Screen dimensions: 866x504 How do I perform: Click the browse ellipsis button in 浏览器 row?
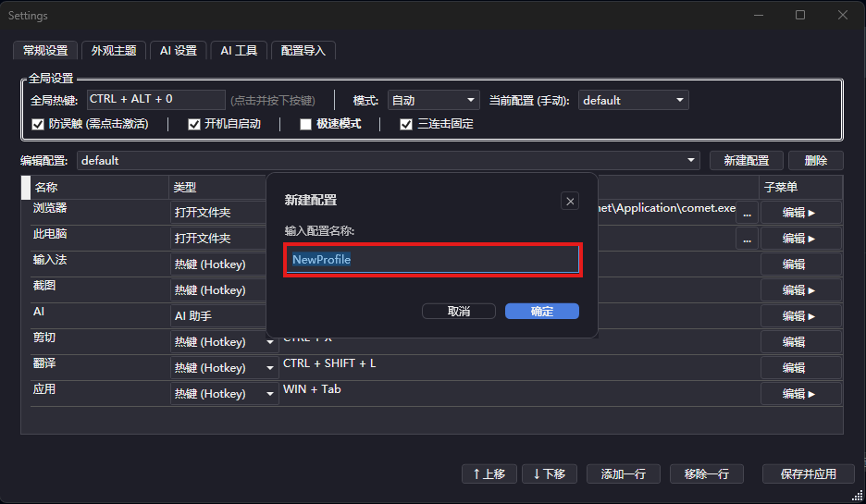746,213
